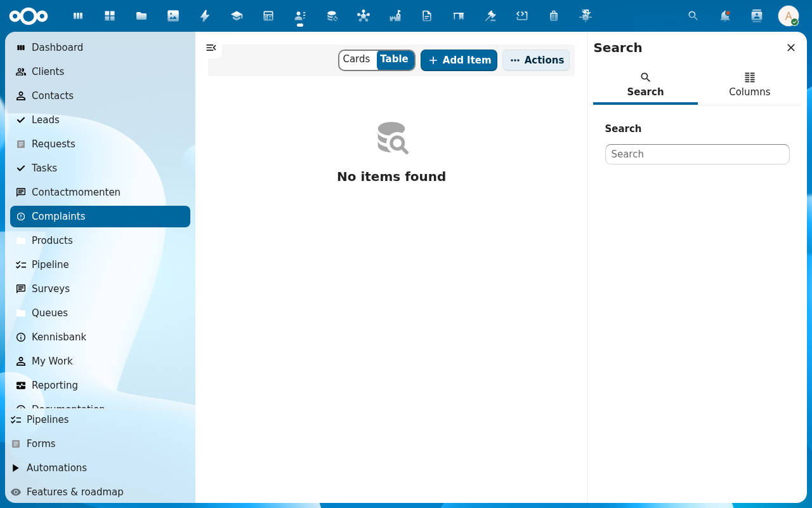Open the connected-nodes hub app icon
Image resolution: width=812 pixels, height=508 pixels.
(363, 16)
